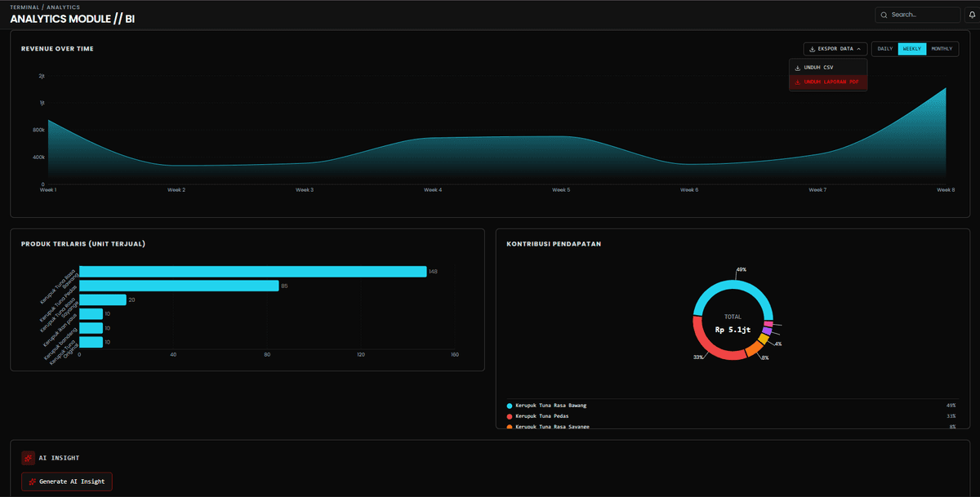Open the notification bell icon
The width and height of the screenshot is (980, 497).
click(x=973, y=15)
